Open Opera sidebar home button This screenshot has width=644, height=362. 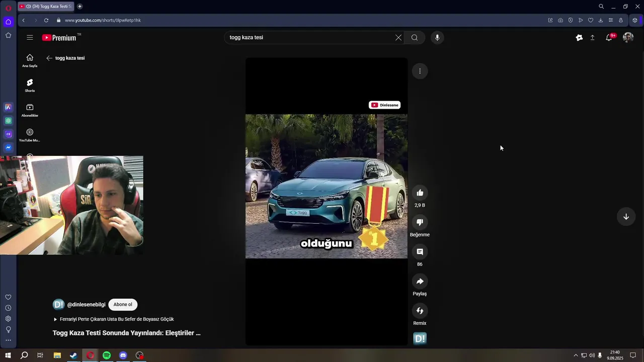(8, 22)
